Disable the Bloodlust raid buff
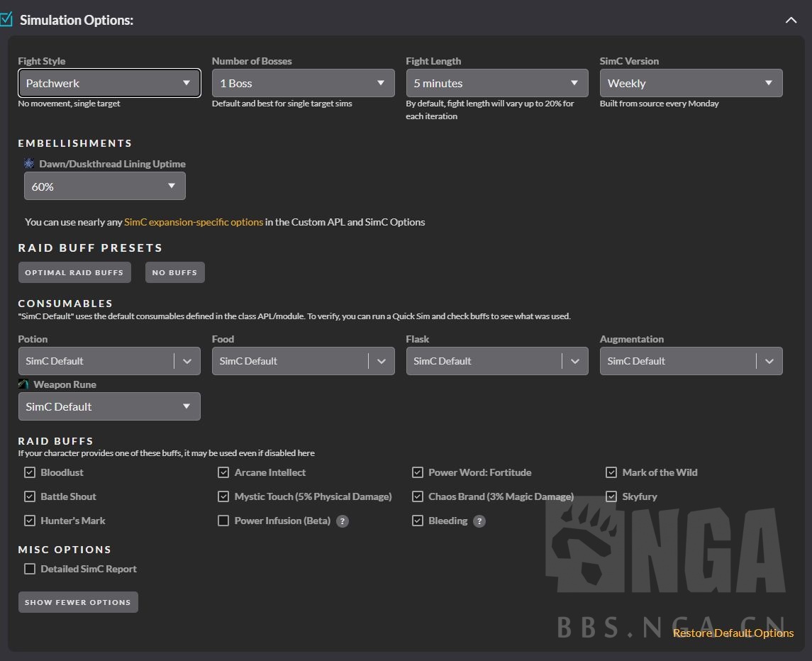The height and width of the screenshot is (661, 812). [30, 472]
